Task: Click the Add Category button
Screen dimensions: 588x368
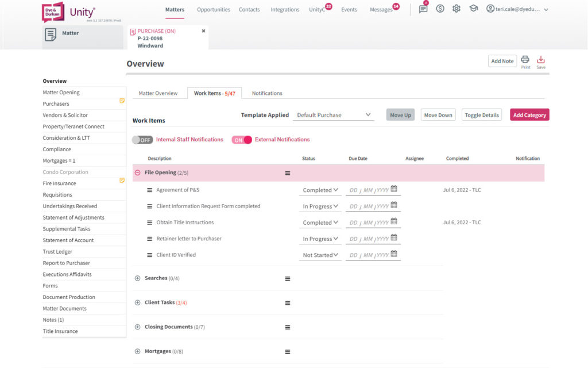Action: tap(529, 114)
